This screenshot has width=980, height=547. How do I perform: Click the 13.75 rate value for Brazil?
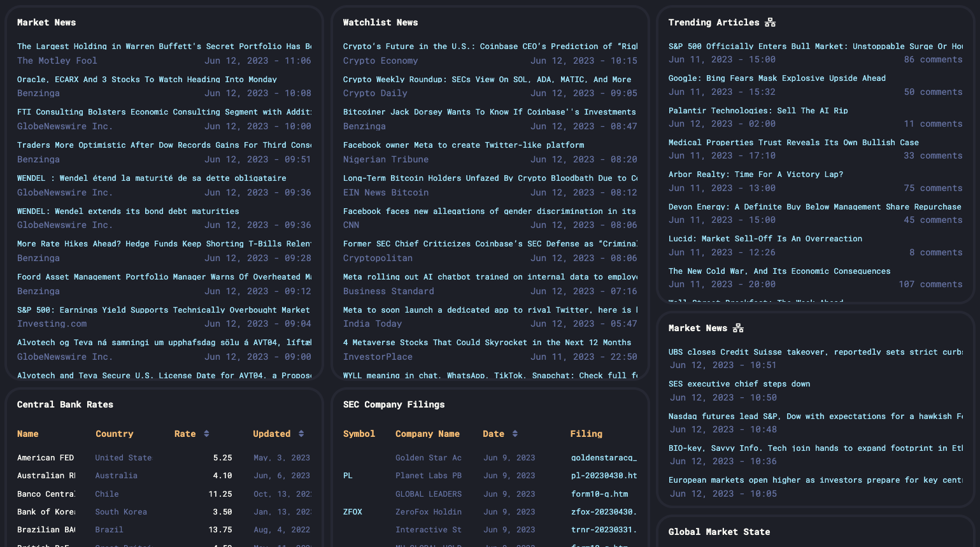(220, 530)
